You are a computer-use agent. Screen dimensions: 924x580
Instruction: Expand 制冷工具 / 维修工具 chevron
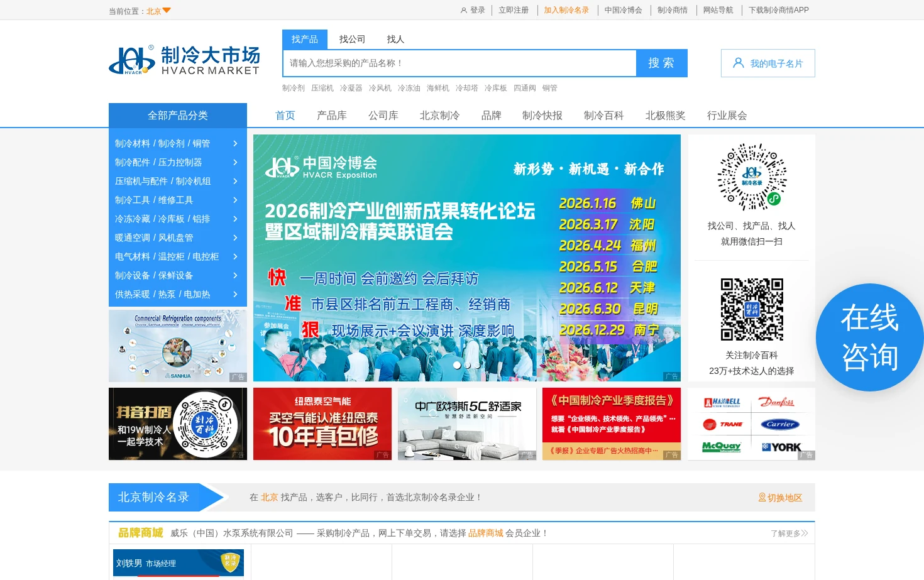[x=235, y=200]
